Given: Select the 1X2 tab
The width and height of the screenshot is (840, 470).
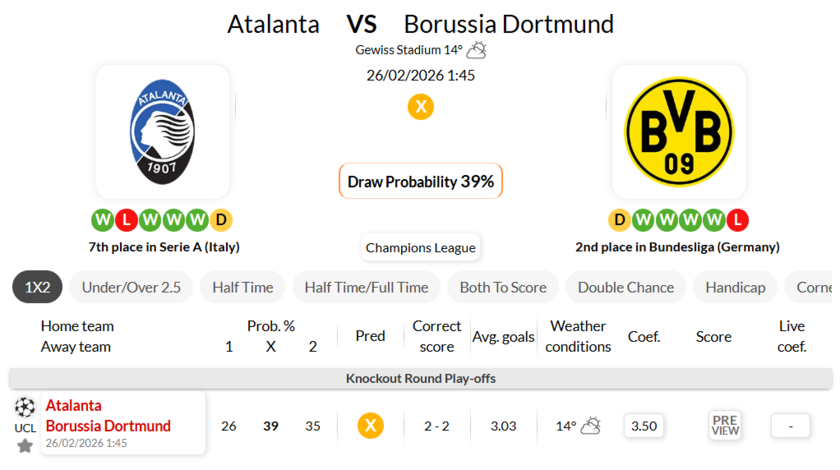Looking at the screenshot, I should (x=37, y=287).
